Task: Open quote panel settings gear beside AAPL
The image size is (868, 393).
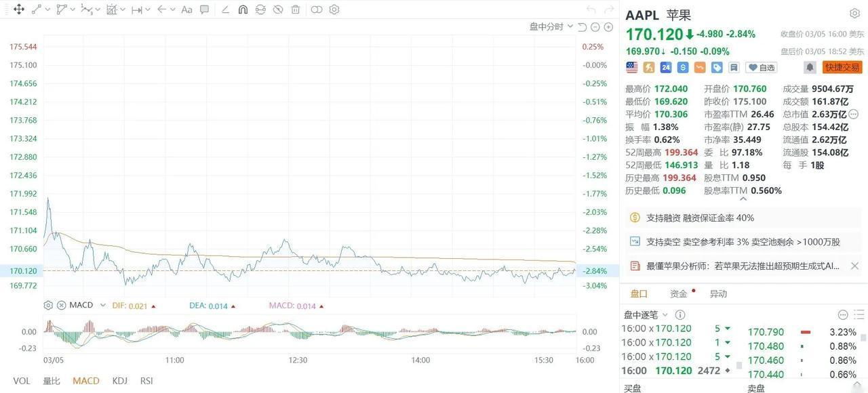Action: click(x=854, y=14)
